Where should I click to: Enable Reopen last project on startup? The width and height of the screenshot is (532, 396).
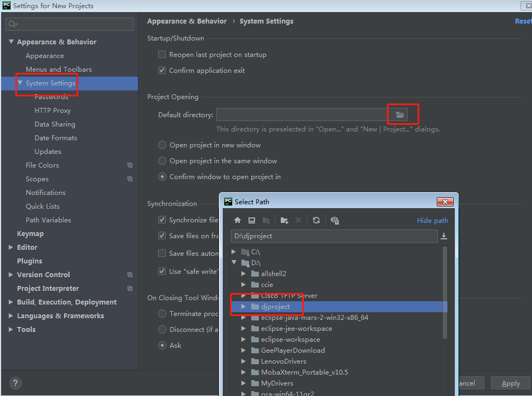pos(162,54)
